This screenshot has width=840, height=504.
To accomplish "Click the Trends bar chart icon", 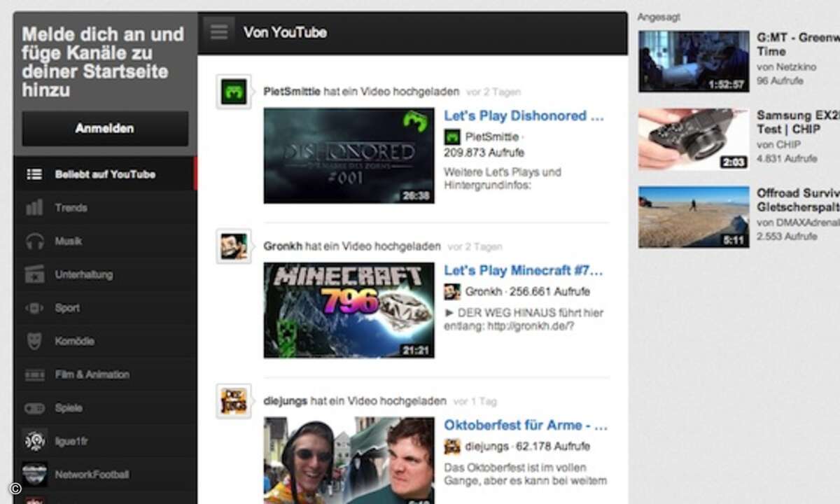I will (x=34, y=208).
